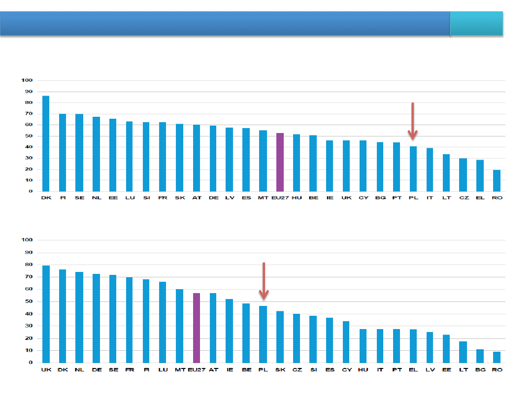Click the wide blue title banner

pos(225,24)
